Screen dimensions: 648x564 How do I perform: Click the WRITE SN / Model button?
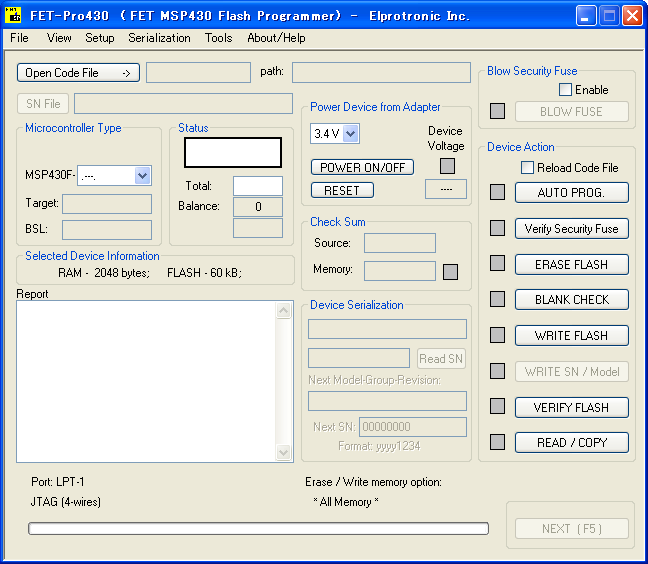point(572,371)
